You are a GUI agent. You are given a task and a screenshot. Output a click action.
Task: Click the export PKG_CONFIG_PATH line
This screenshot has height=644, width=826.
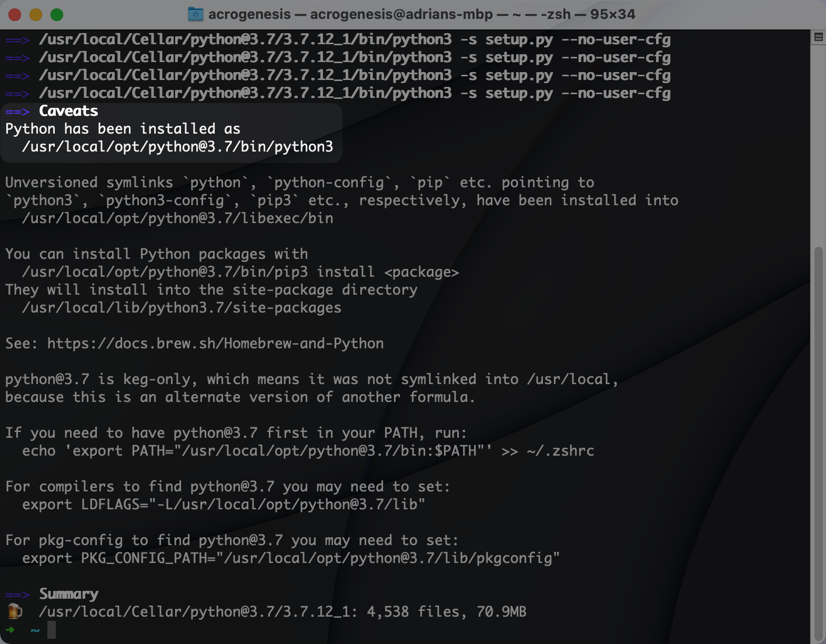(291, 558)
